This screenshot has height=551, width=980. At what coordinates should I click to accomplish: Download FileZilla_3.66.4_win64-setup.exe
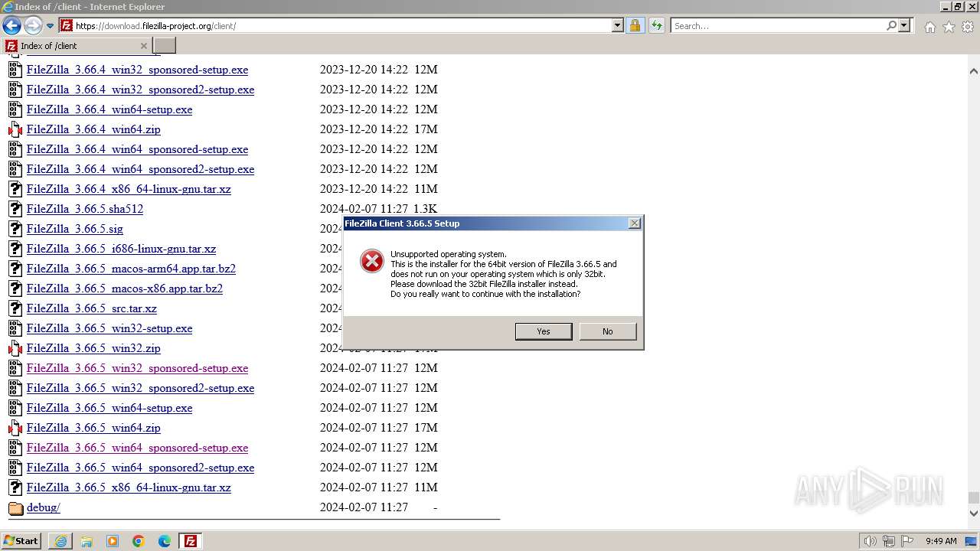(x=109, y=109)
